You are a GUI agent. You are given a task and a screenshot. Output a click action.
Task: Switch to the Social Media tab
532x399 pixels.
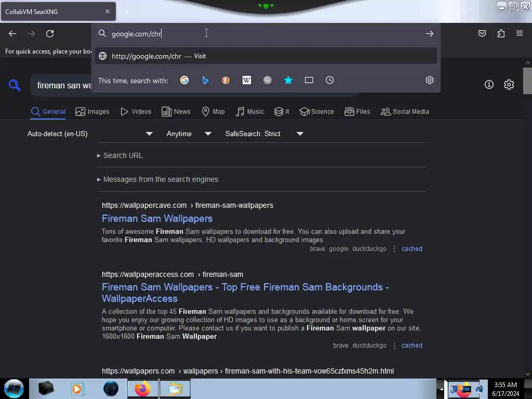point(405,112)
